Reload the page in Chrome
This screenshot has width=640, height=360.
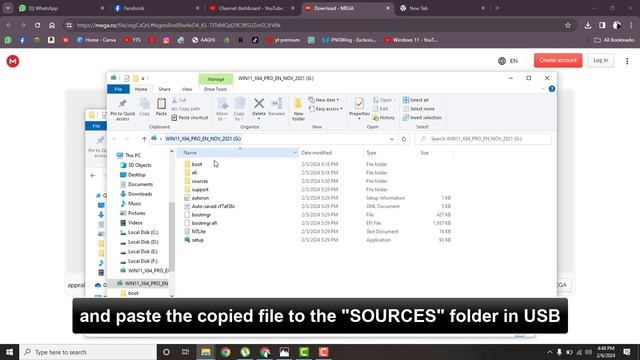[37, 25]
